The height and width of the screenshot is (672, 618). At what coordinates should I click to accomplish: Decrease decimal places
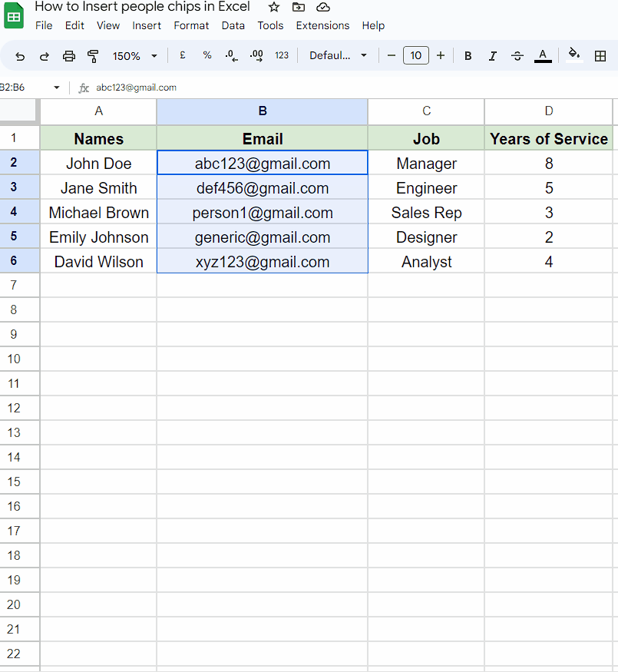(231, 55)
